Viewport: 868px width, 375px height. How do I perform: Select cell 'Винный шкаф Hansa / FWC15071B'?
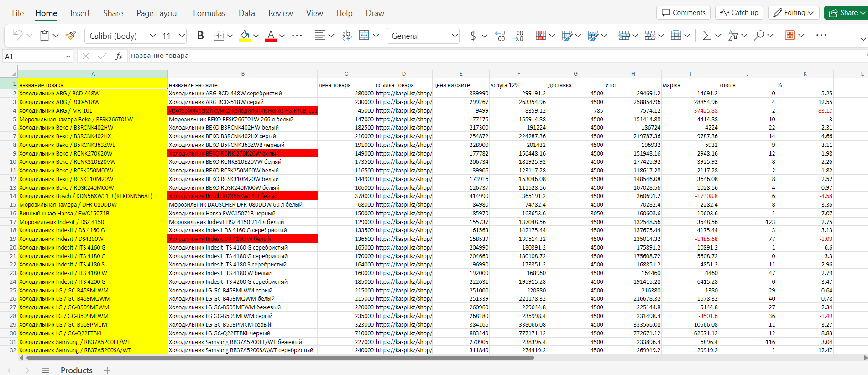click(93, 214)
